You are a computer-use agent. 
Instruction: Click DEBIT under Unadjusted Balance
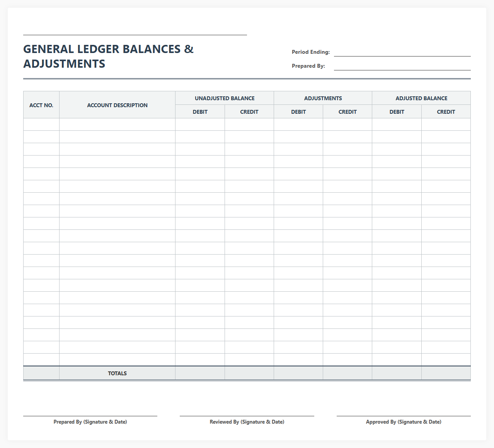click(200, 112)
